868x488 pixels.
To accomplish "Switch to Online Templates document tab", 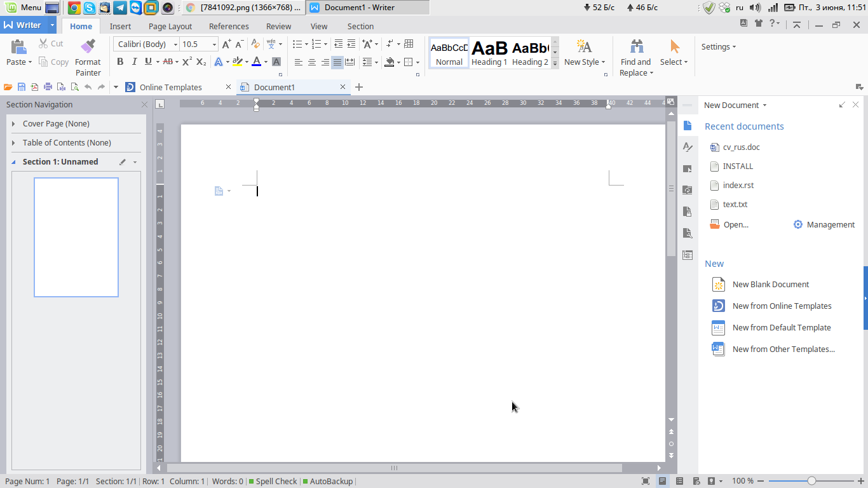I will click(170, 87).
